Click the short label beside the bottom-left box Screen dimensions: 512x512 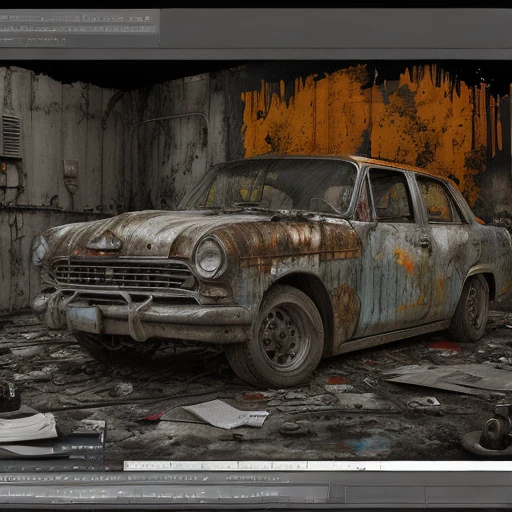(x=46, y=41)
